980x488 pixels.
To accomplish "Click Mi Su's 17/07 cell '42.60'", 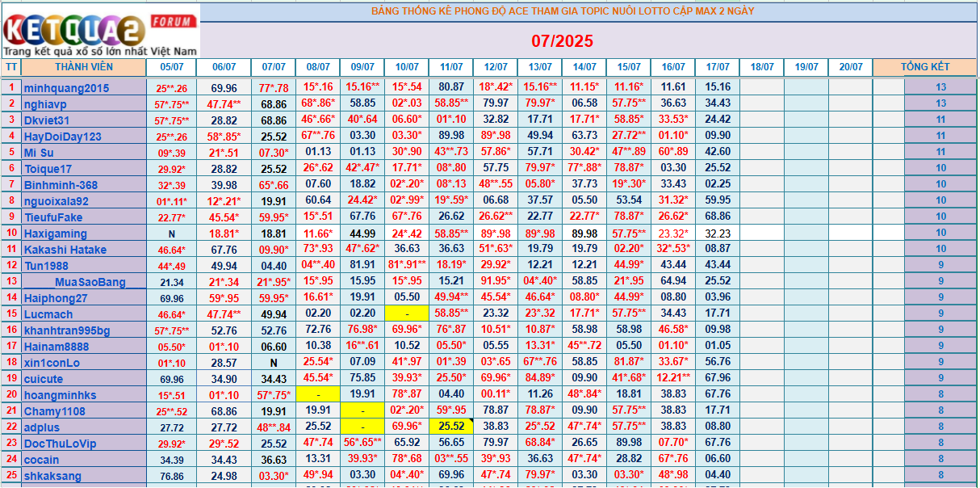I will [718, 152].
